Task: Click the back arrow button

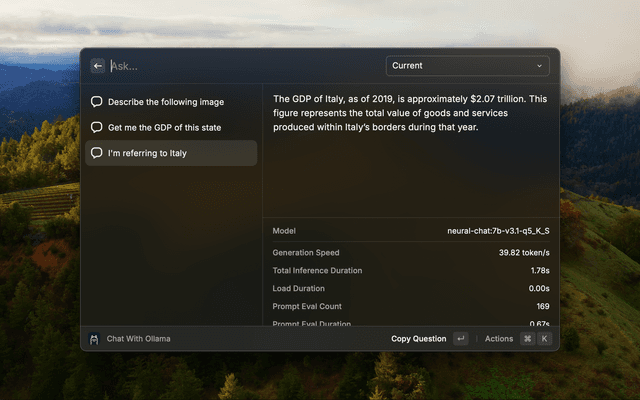Action: tap(98, 66)
